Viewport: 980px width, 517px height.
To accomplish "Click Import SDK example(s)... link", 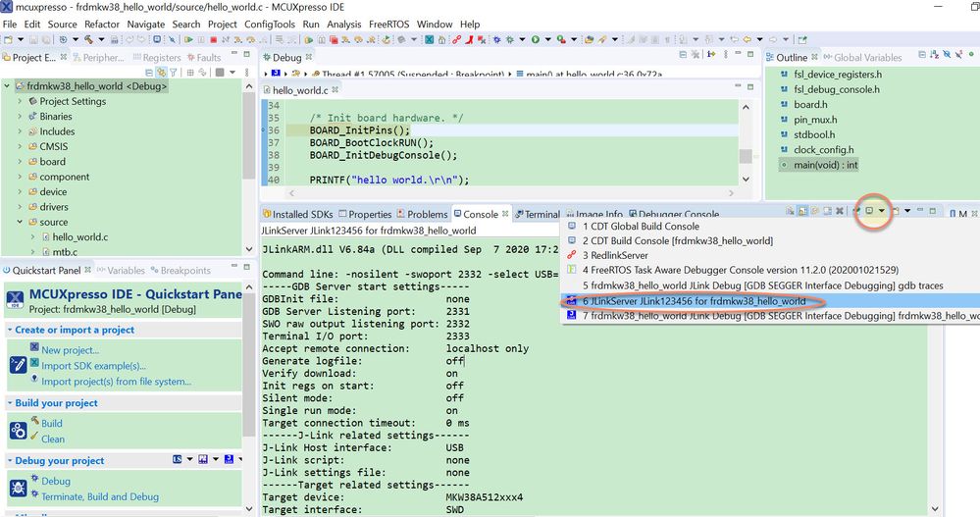I will [x=94, y=366].
